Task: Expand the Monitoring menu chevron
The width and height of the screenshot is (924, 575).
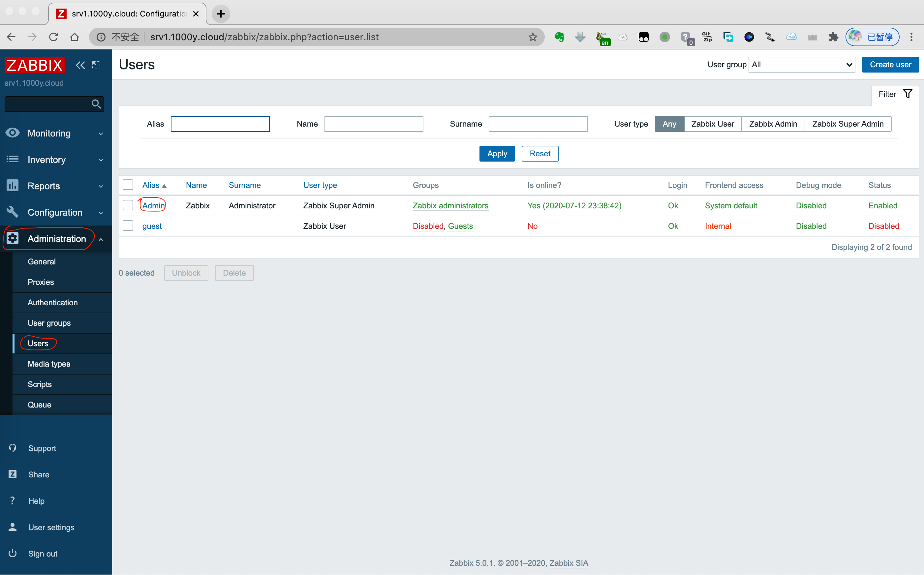Action: coord(101,134)
